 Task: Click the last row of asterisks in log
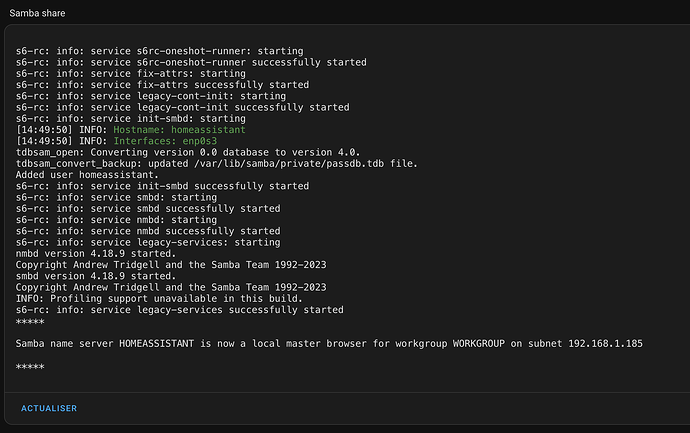click(x=30, y=367)
